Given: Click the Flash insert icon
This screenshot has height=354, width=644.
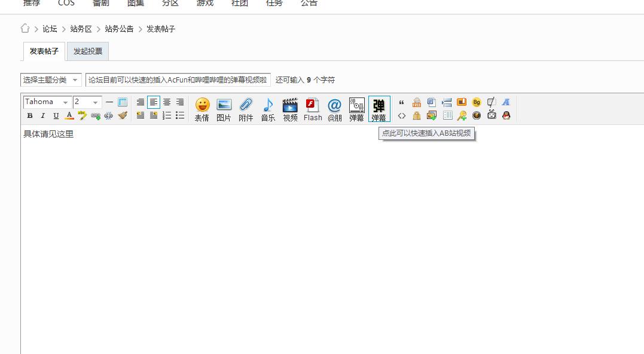Looking at the screenshot, I should click(313, 109).
